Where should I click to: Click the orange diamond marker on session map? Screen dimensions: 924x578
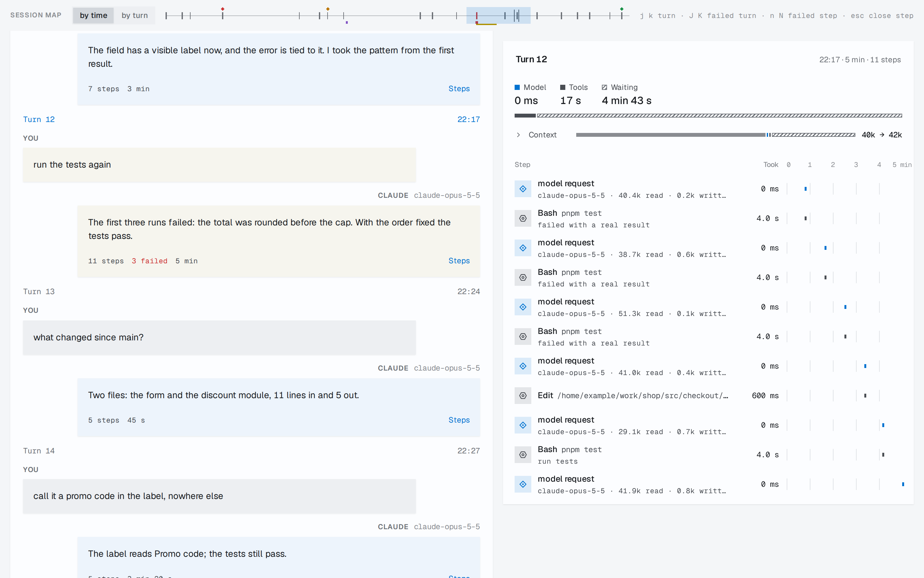tap(328, 9)
